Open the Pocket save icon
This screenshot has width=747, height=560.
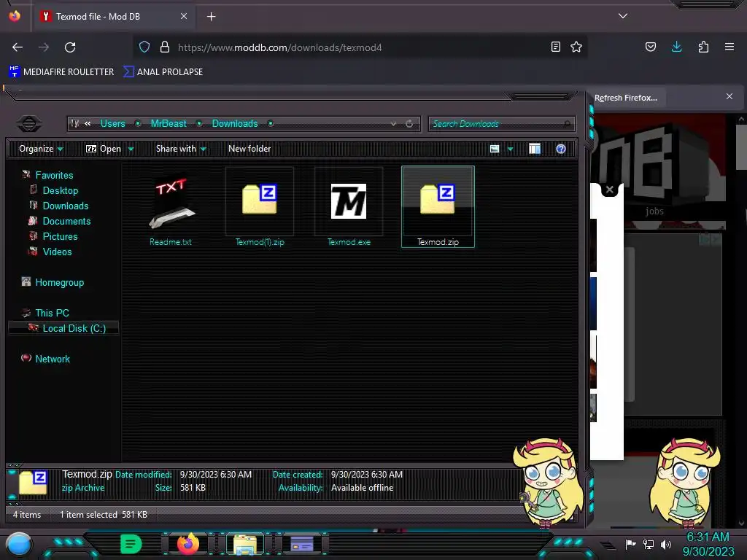click(650, 47)
